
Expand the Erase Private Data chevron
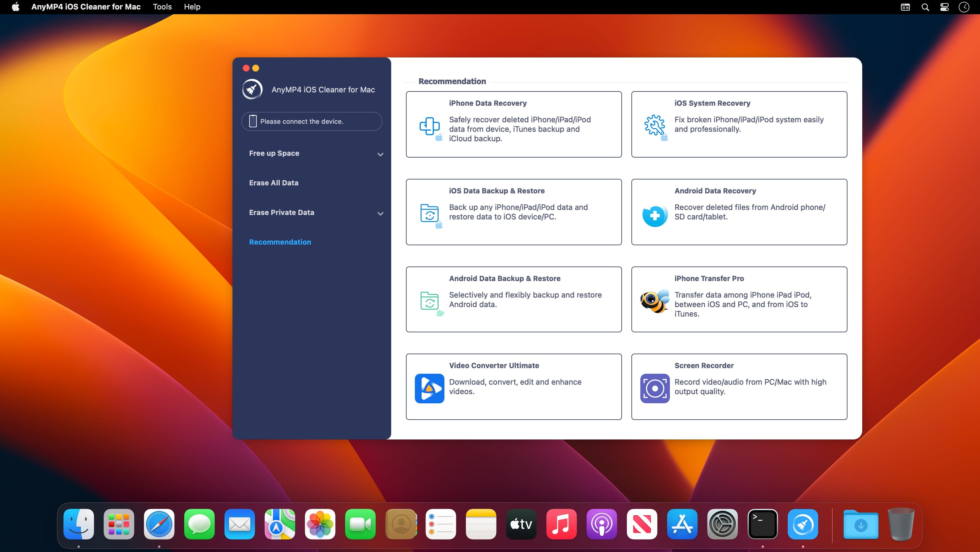coord(381,214)
